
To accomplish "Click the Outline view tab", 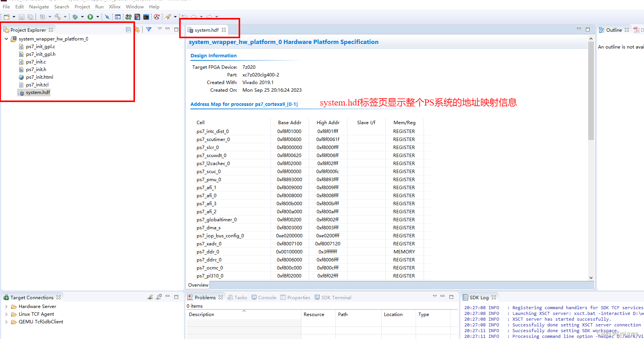I will pos(614,30).
